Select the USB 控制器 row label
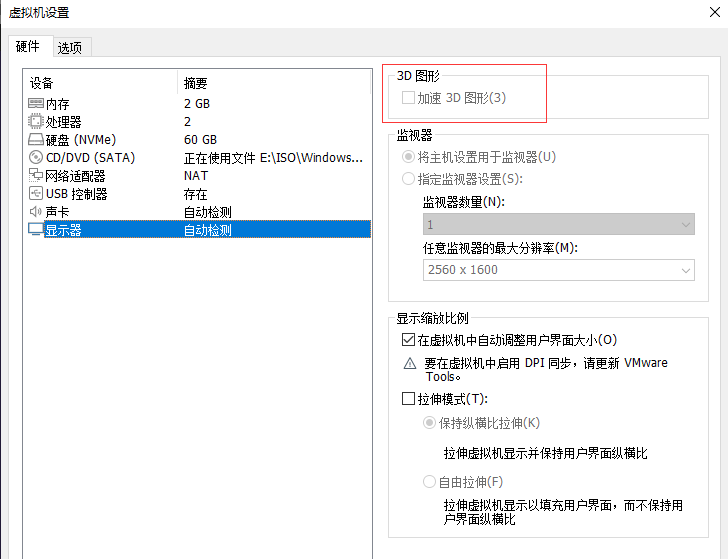Image resolution: width=728 pixels, height=559 pixels. click(x=77, y=194)
